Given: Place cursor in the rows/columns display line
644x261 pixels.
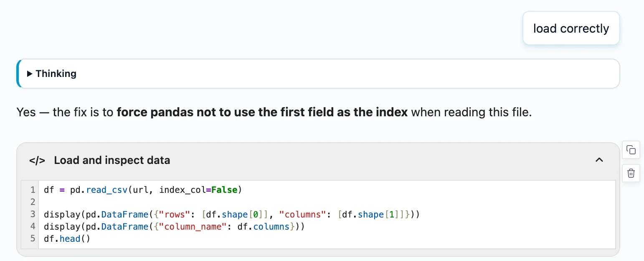Looking at the screenshot, I should point(231,215).
